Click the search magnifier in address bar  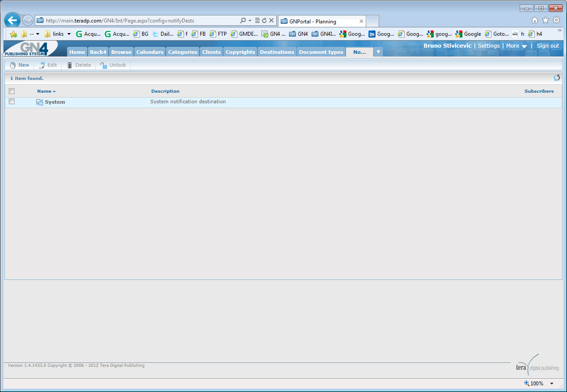coord(243,21)
